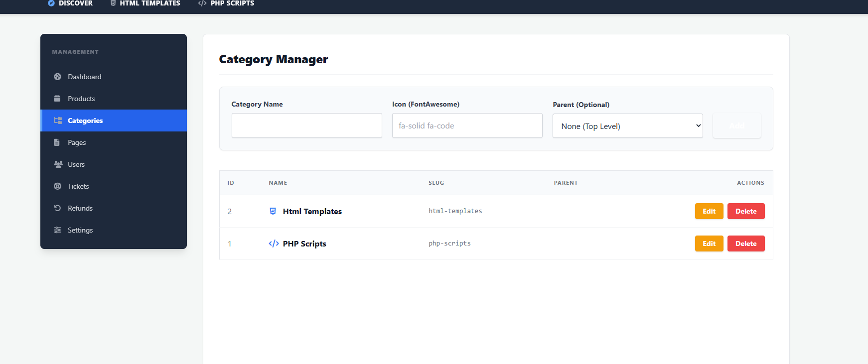
Task: Click the HTML5 icon in Html Templates row
Action: 273,211
